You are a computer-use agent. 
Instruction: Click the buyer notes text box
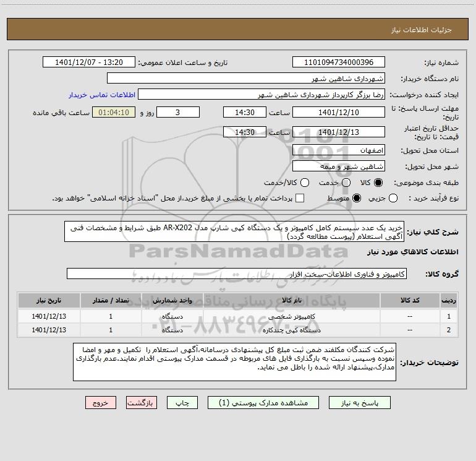[x=234, y=361]
